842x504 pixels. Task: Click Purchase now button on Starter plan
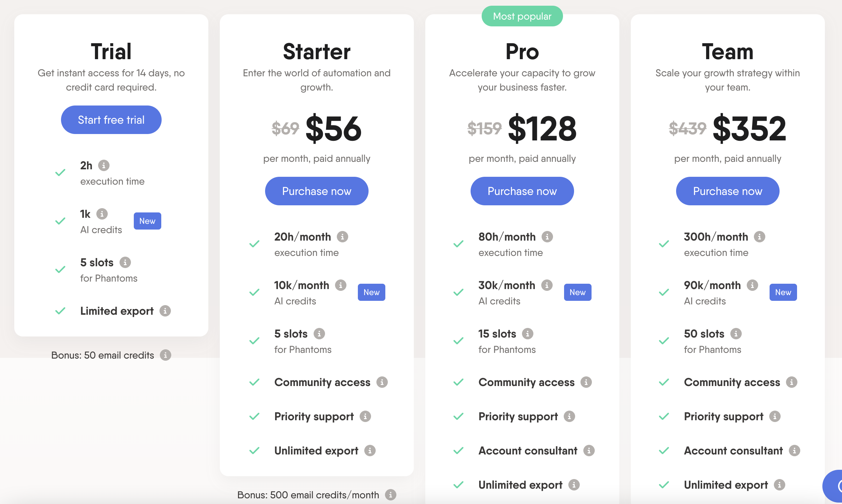point(317,191)
